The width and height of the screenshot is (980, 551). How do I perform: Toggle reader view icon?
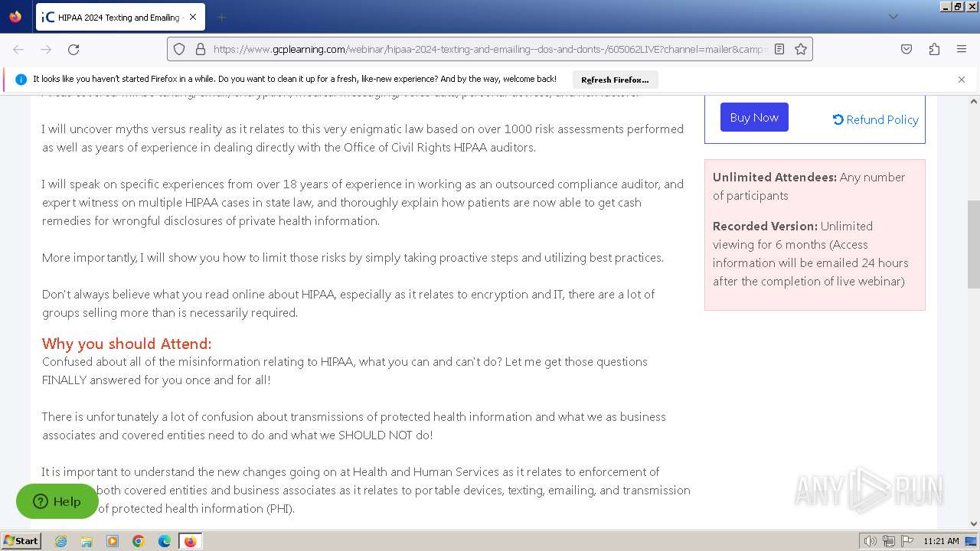(779, 49)
